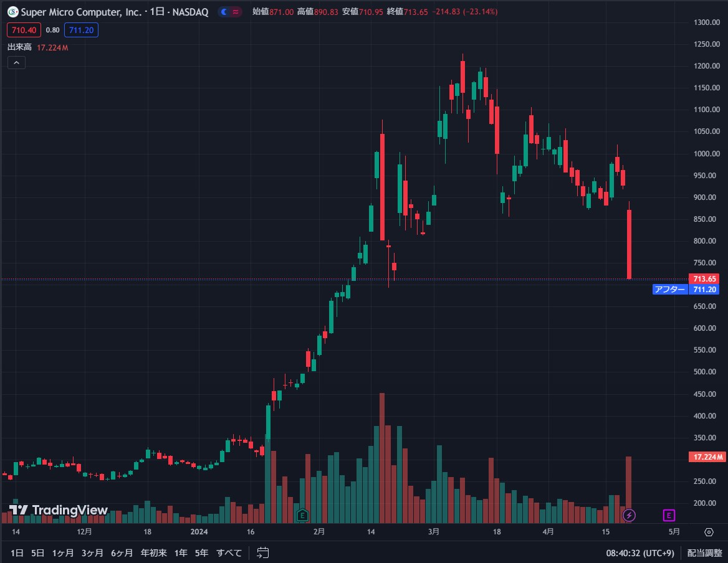
Task: Select the すべて time range
Action: (229, 553)
